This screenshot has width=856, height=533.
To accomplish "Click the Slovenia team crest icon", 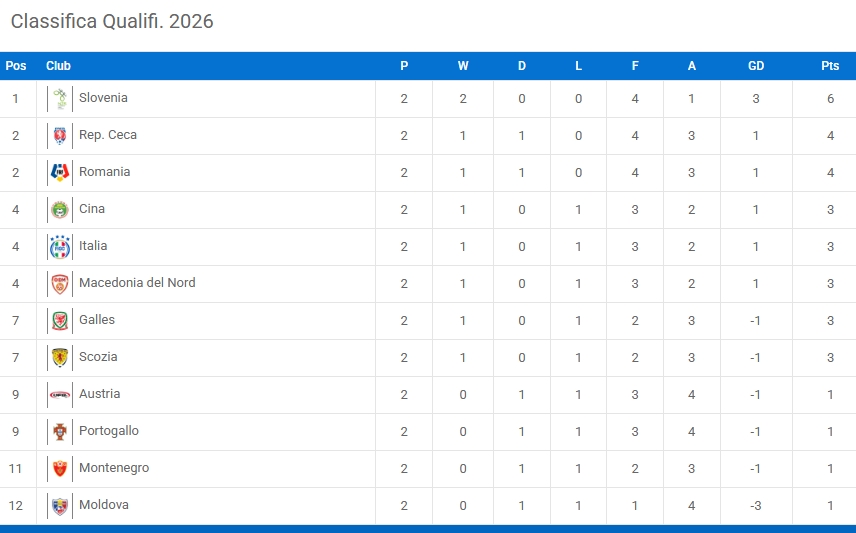I will tap(60, 99).
